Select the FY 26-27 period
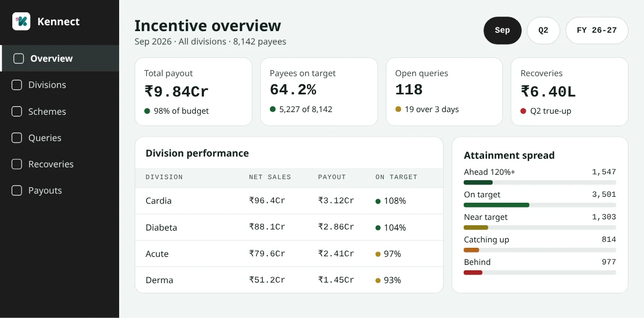Screen dimensions: 644x318 pos(597,30)
